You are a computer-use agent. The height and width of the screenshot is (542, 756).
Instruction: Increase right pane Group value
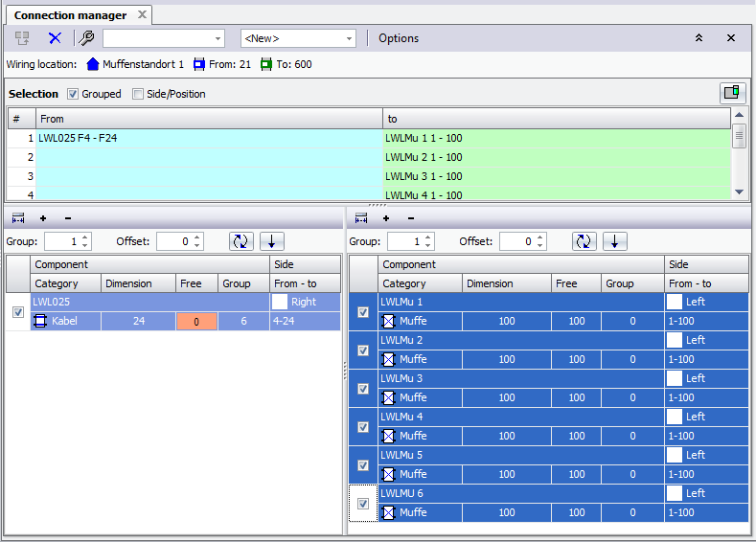428,237
